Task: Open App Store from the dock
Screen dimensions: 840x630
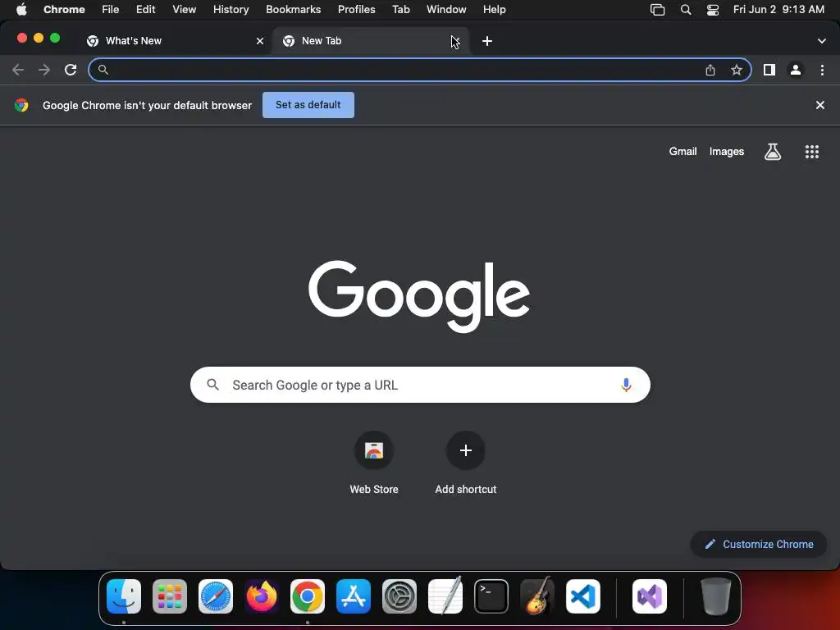Action: click(x=354, y=596)
